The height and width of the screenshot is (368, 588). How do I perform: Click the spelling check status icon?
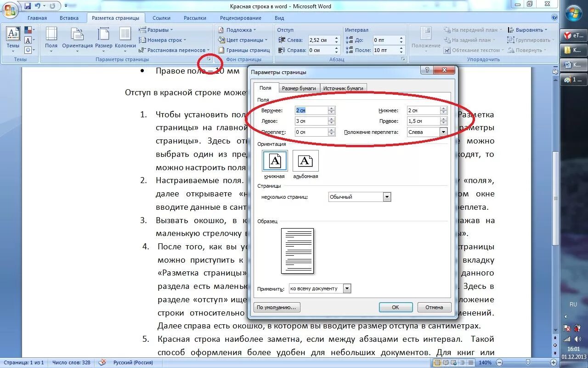[x=102, y=362]
